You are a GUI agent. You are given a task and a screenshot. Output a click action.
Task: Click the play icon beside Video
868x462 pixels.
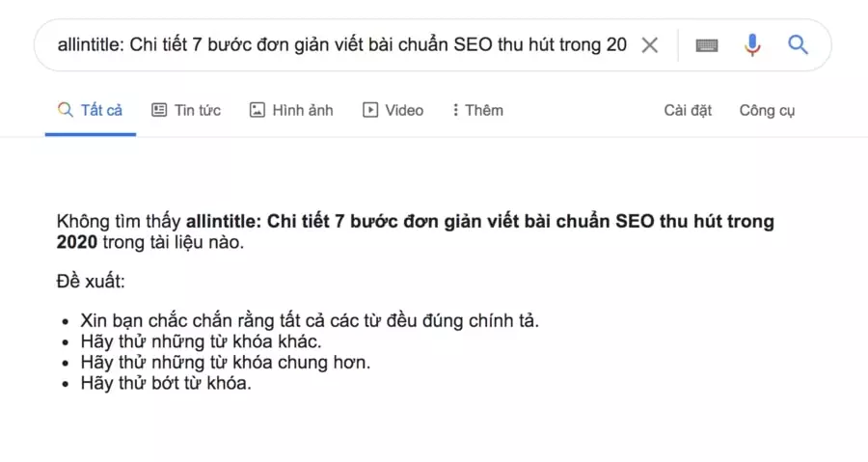370,110
